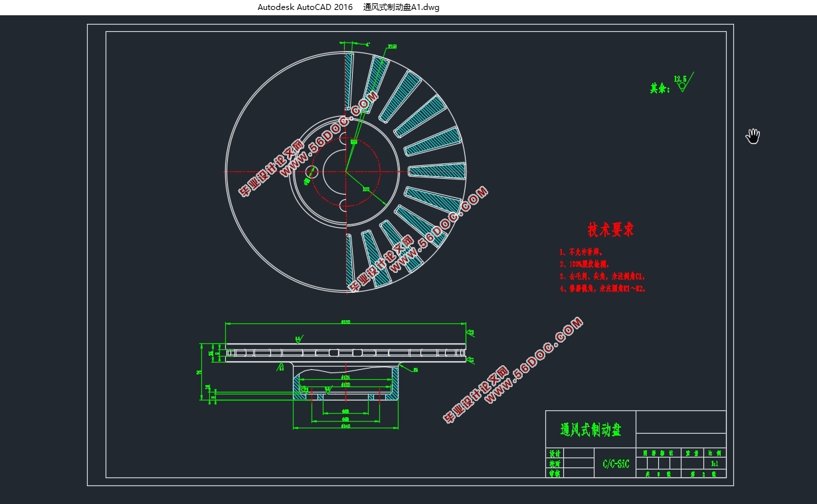Click the left bolt hole on the hub
The height and width of the screenshot is (504, 817).
pos(311,172)
